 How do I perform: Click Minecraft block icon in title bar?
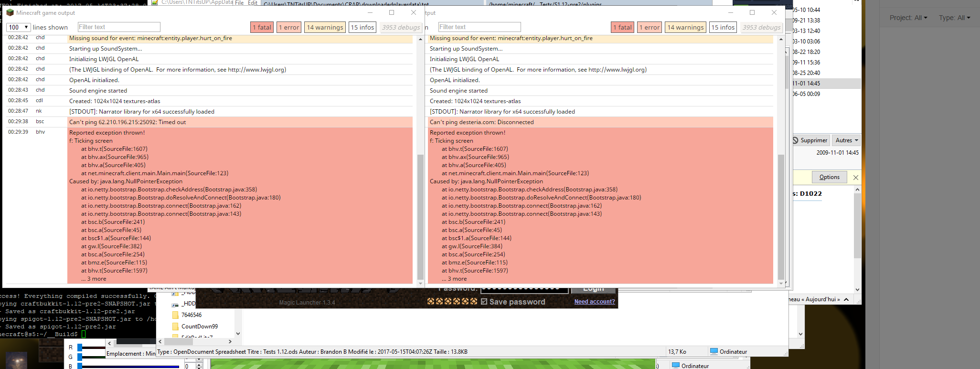point(10,13)
